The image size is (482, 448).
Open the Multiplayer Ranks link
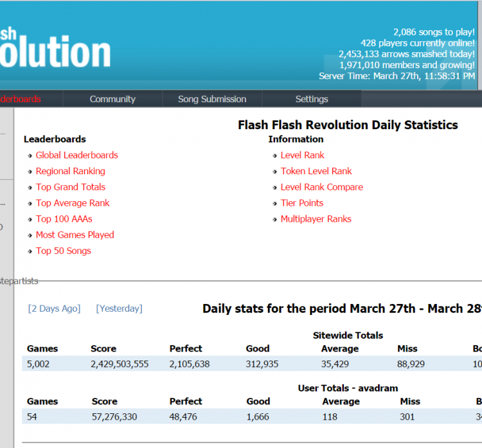[316, 219]
